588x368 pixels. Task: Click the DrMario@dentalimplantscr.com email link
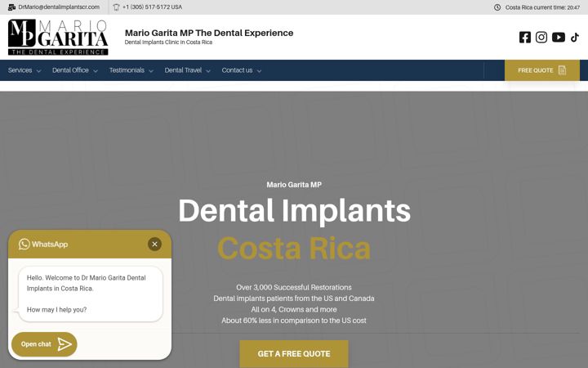coord(59,7)
